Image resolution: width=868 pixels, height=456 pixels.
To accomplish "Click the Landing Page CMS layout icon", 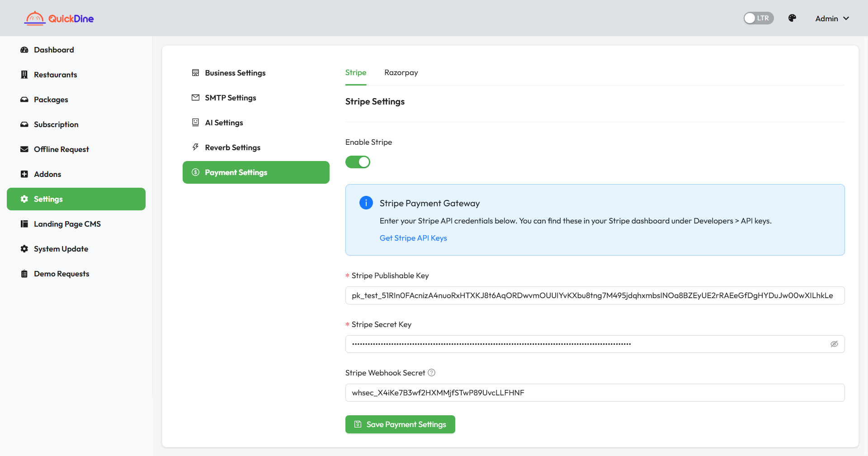I will [x=24, y=224].
